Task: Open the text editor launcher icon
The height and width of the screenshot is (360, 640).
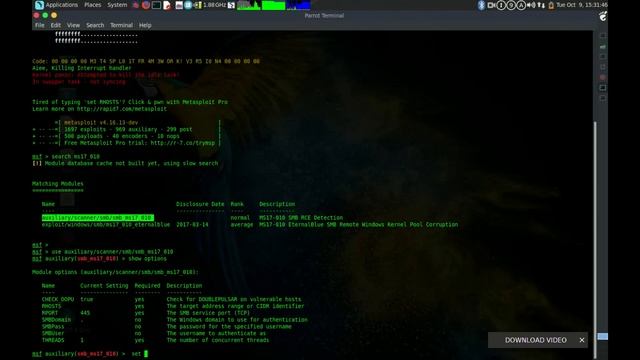Action: point(167,5)
